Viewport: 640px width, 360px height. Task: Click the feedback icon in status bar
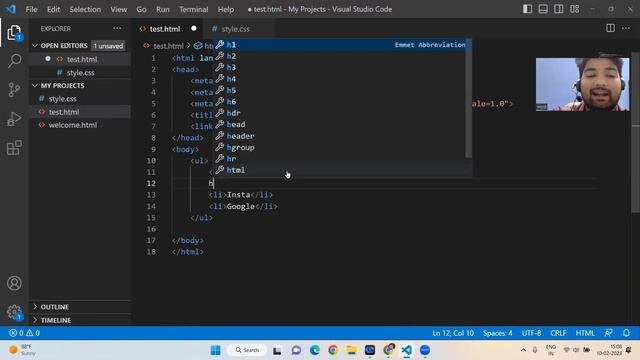(x=609, y=333)
